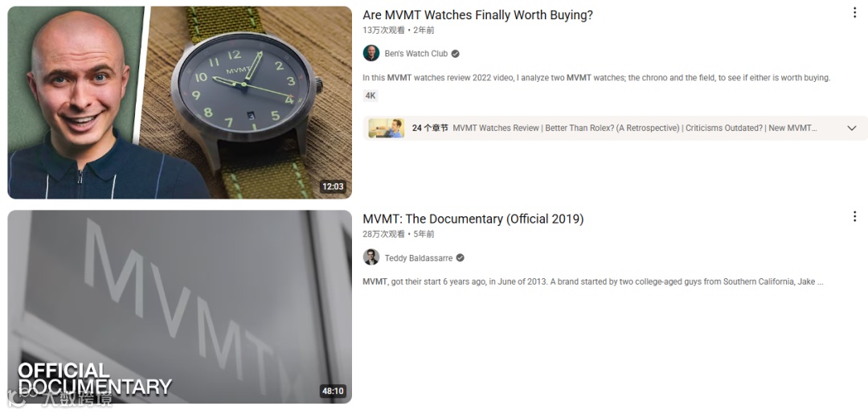Click Ben's Watch Club channel avatar
The width and height of the screenshot is (868, 414).
tap(371, 53)
